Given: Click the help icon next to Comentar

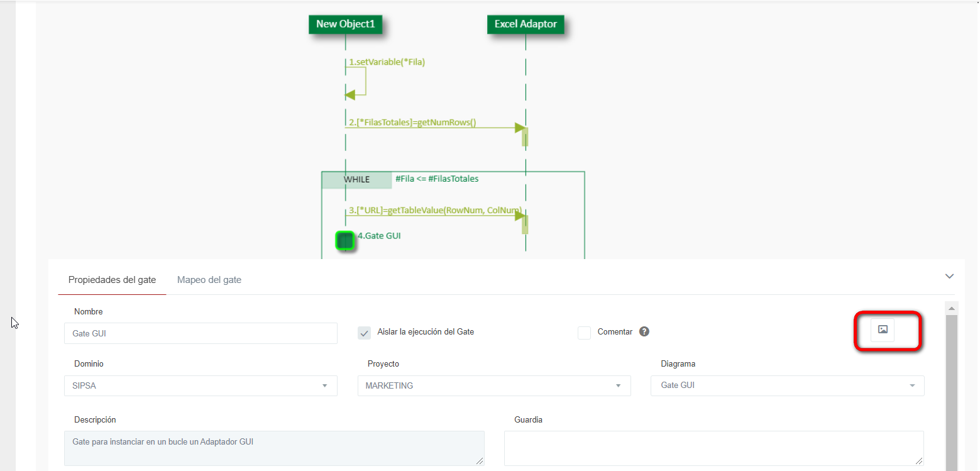Looking at the screenshot, I should point(644,332).
